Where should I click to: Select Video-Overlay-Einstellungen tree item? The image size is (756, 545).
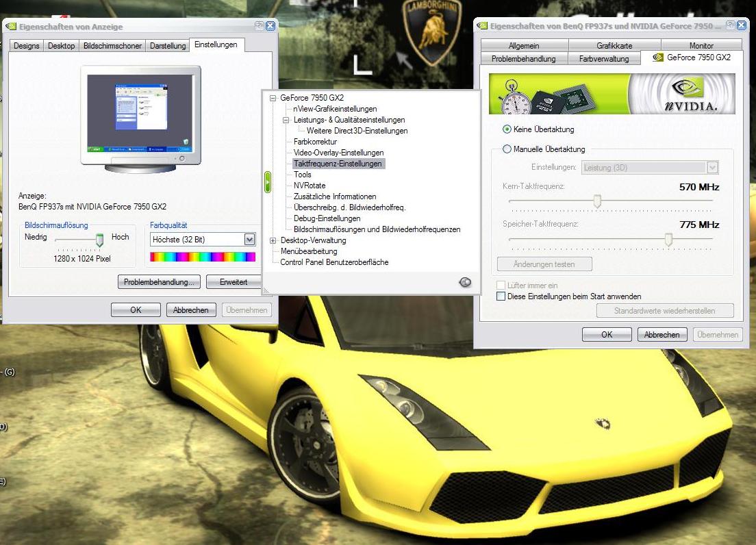coord(338,153)
